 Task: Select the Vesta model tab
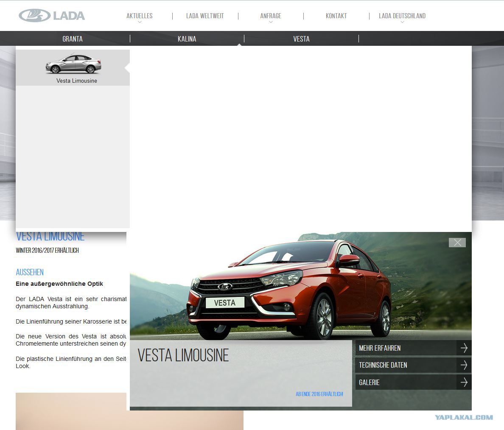coord(301,39)
